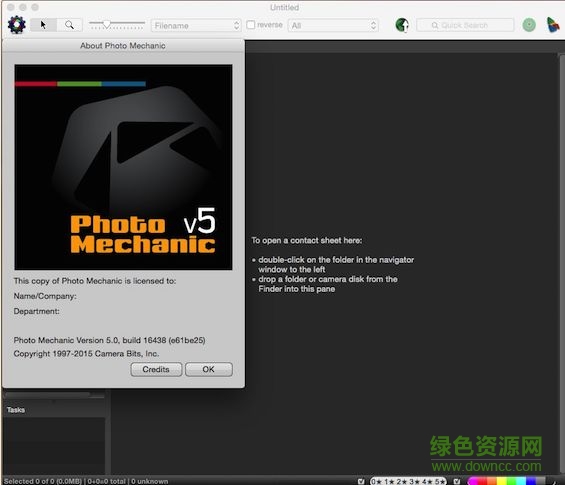Image resolution: width=565 pixels, height=485 pixels.
Task: Select the yellow color class swatch
Action: pyautogui.click(x=502, y=481)
